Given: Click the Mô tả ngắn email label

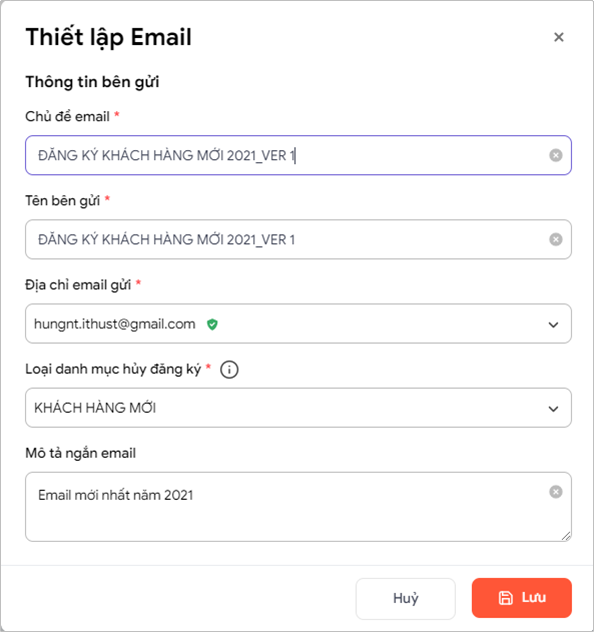Looking at the screenshot, I should coord(81,453).
